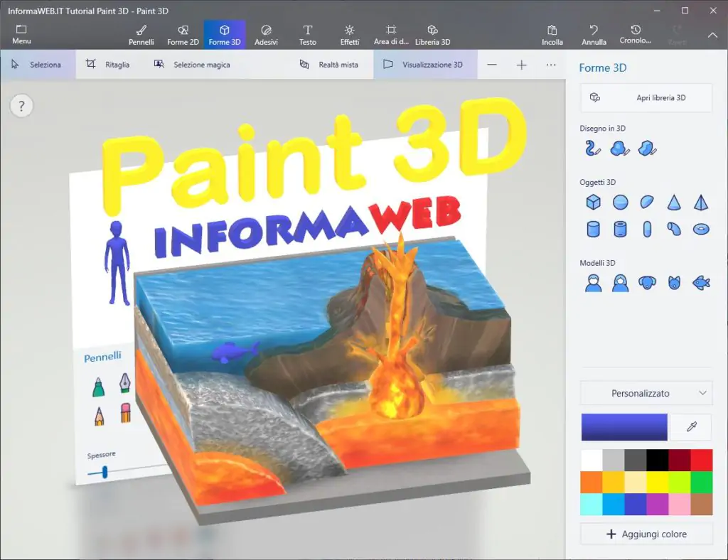Click Apri libreria 3D button

[646, 97]
